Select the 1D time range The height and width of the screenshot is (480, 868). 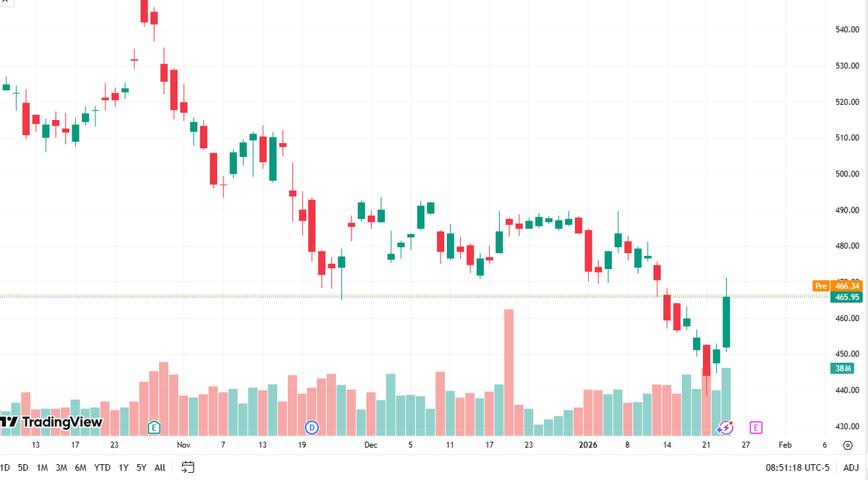point(4,468)
